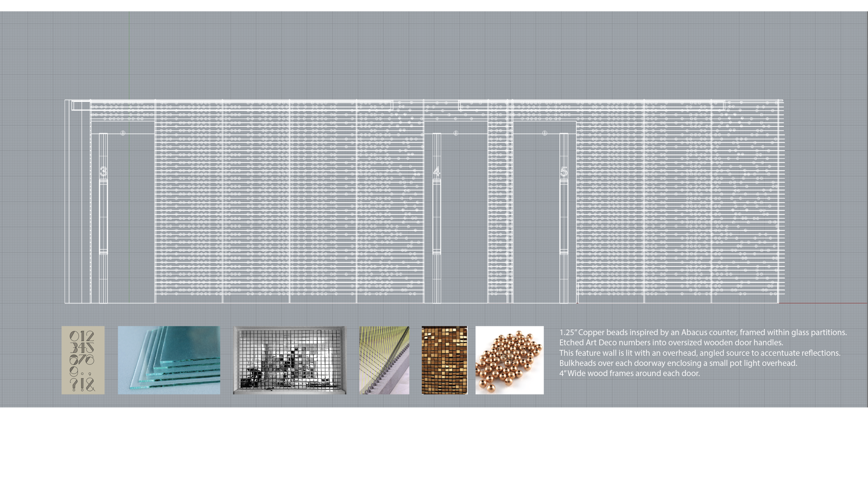Select the gold mosaic tile swatch image
This screenshot has height=487, width=868.
[444, 360]
